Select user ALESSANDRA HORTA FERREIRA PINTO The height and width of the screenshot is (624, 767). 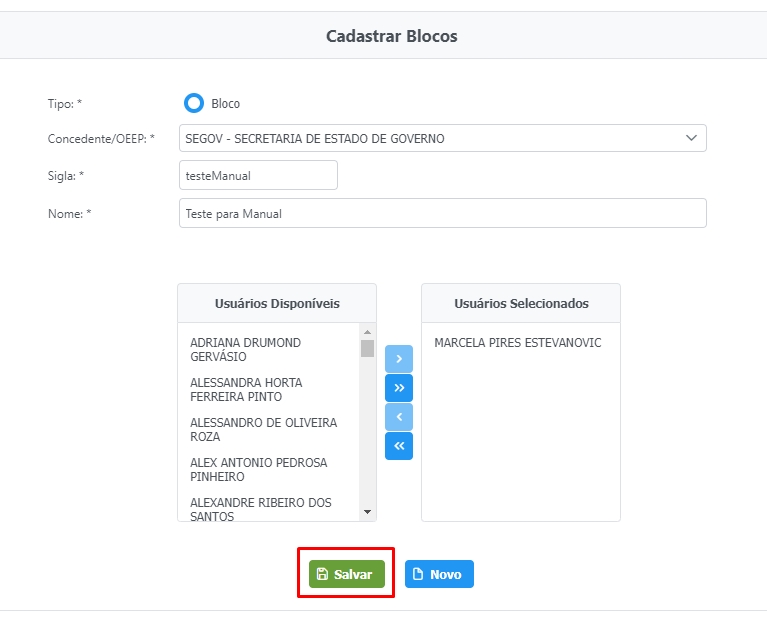(246, 389)
